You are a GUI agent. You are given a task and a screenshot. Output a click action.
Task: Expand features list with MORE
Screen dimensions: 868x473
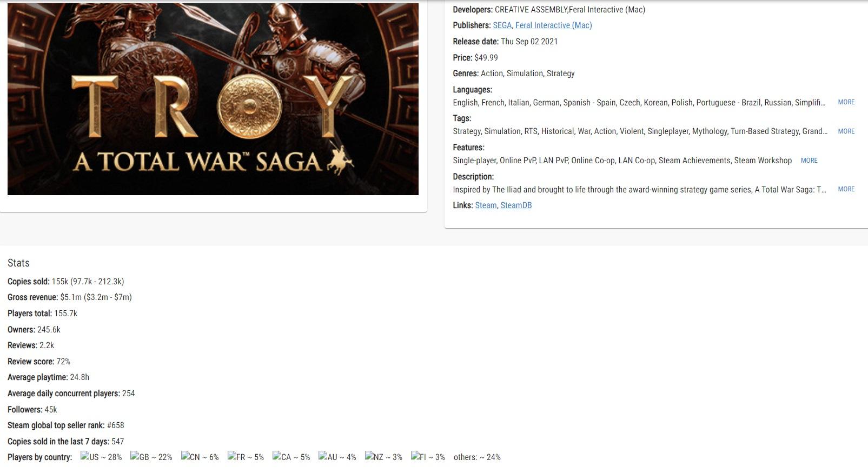point(809,161)
